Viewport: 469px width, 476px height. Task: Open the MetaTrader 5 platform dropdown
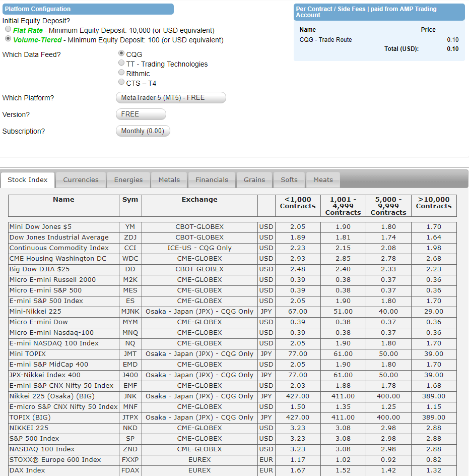pos(171,98)
